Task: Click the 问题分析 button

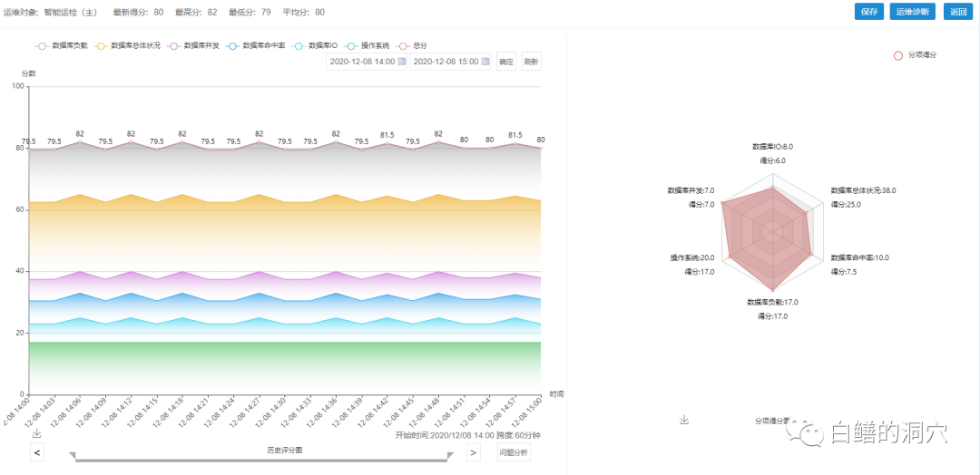Action: point(513,452)
